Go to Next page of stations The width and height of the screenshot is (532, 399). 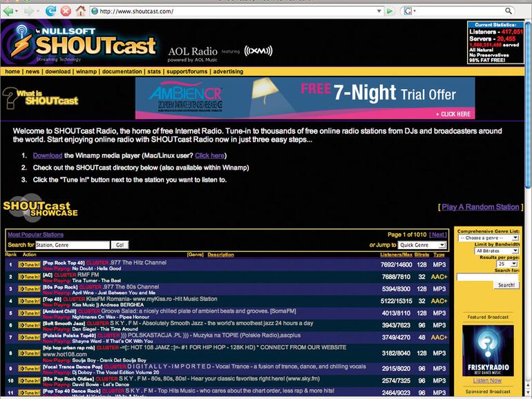pos(437,235)
